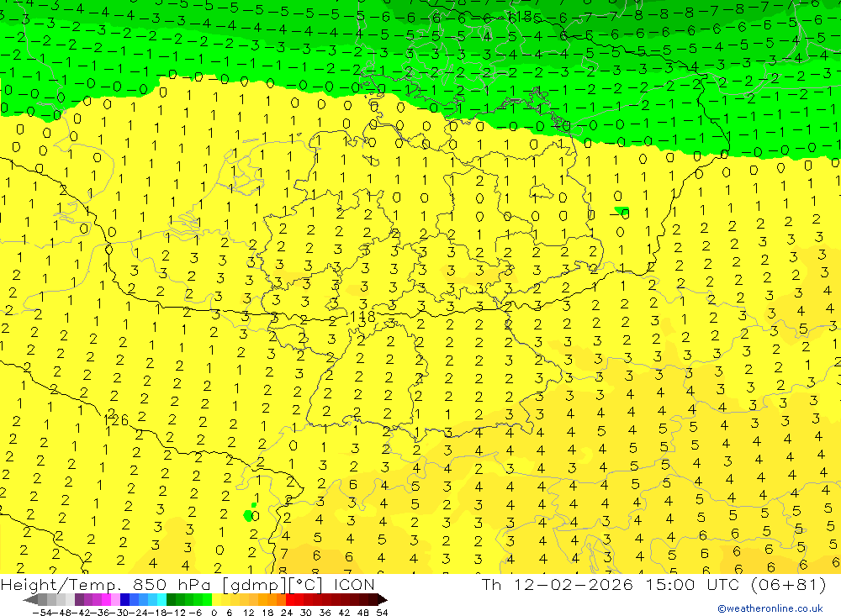Click the dark blue legend swatch at -30
The height and width of the screenshot is (616, 841).
point(125,600)
